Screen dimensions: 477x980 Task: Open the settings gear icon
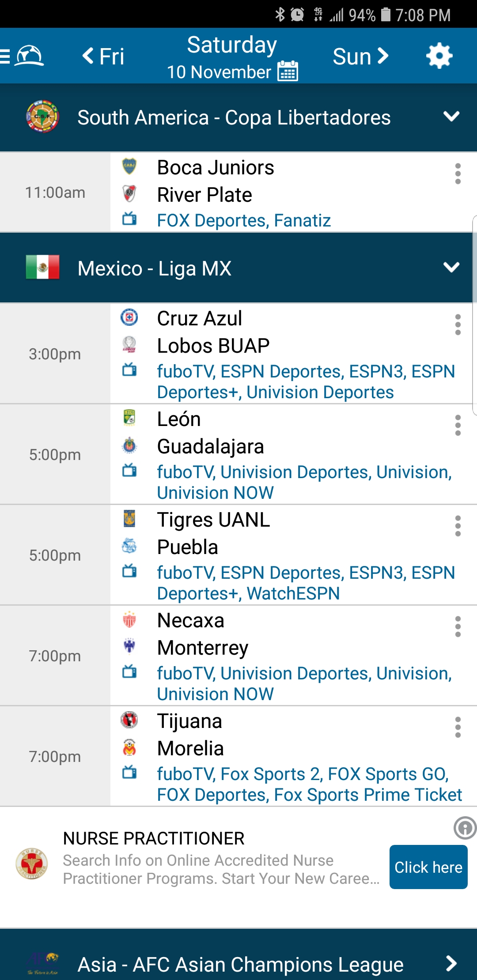coord(439,56)
